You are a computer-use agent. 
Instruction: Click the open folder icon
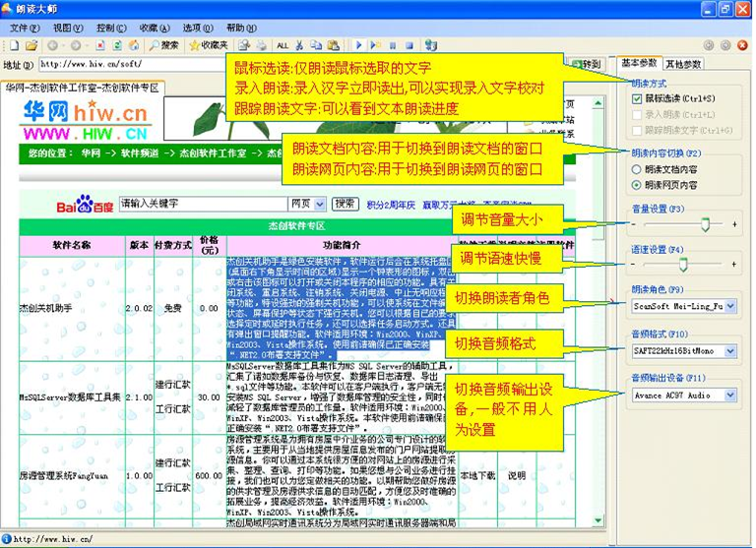tap(31, 45)
